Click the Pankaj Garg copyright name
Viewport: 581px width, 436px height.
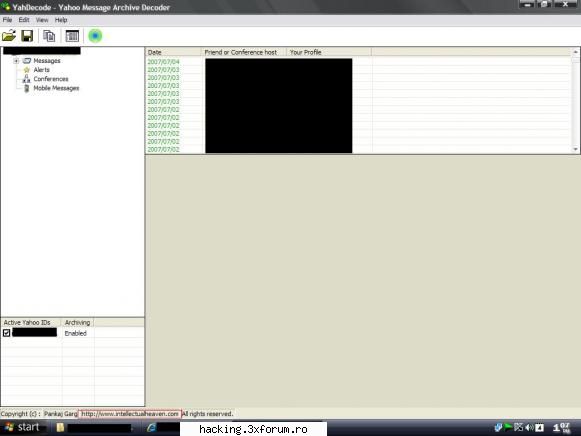tap(61, 414)
